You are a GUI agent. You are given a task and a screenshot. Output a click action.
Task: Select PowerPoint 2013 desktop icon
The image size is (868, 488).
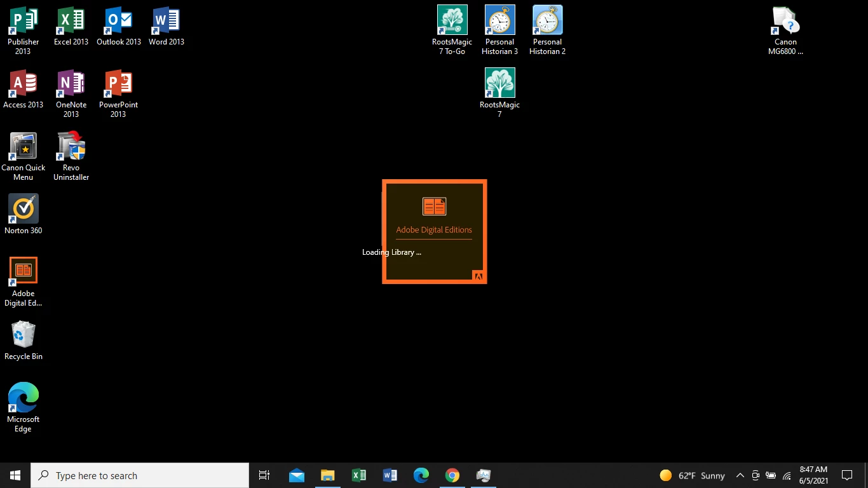[119, 93]
